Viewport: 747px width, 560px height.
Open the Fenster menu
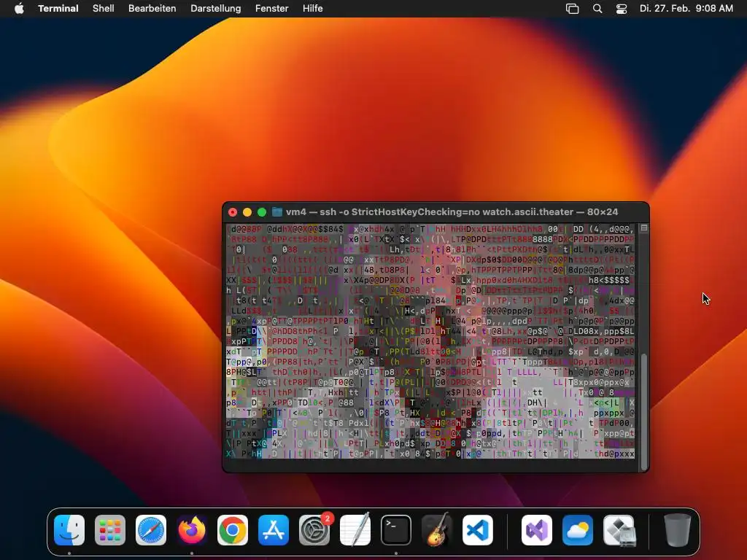click(271, 9)
